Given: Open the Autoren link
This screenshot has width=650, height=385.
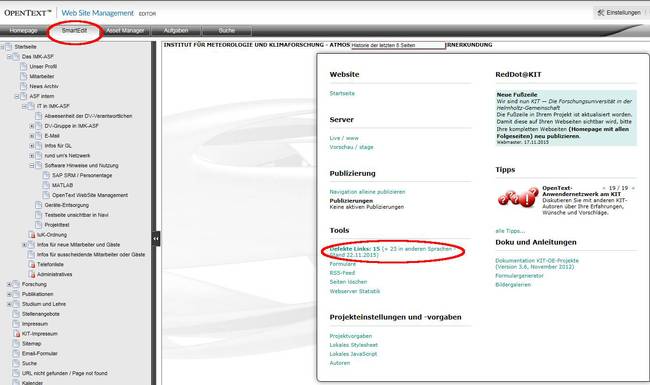Looking at the screenshot, I should (340, 363).
